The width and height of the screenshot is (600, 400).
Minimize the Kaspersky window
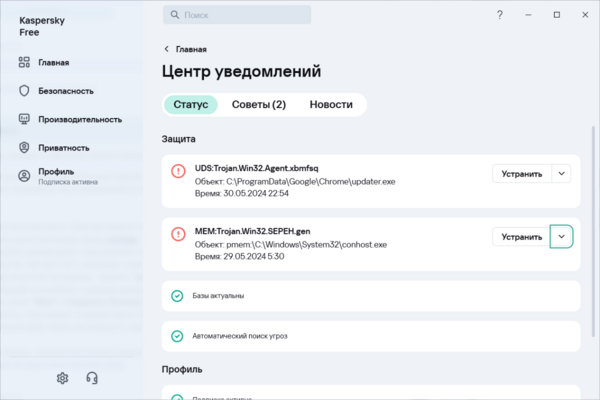(528, 15)
